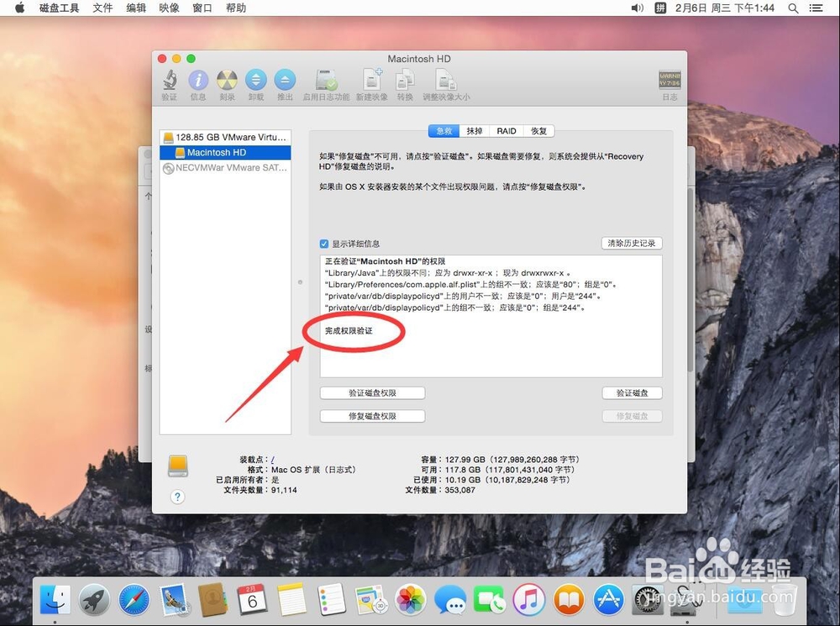Select the Macintosh HD volume
This screenshot has width=840, height=626.
(225, 152)
